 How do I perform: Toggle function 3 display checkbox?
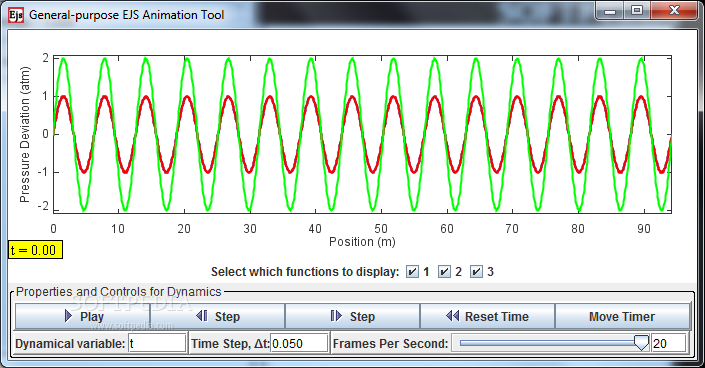(476, 272)
